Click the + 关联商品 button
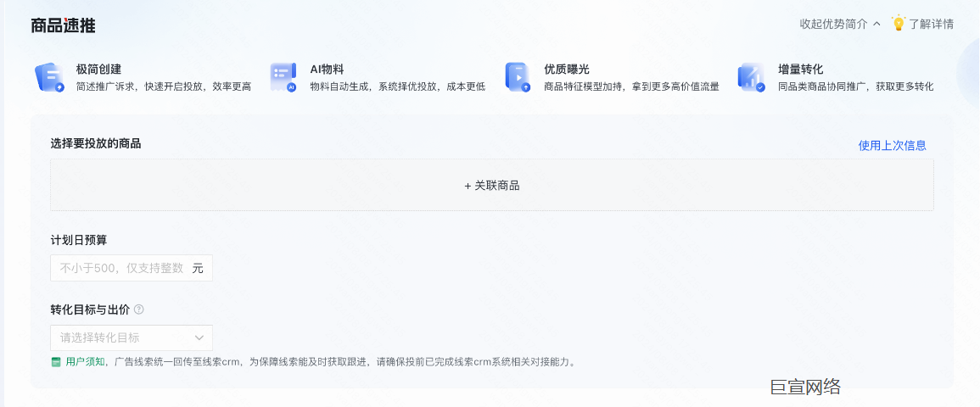 click(491, 185)
